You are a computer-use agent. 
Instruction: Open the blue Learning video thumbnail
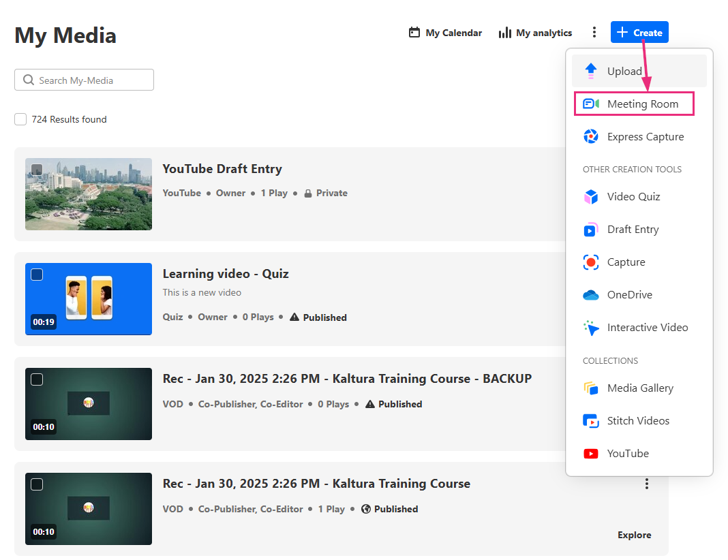tap(88, 299)
